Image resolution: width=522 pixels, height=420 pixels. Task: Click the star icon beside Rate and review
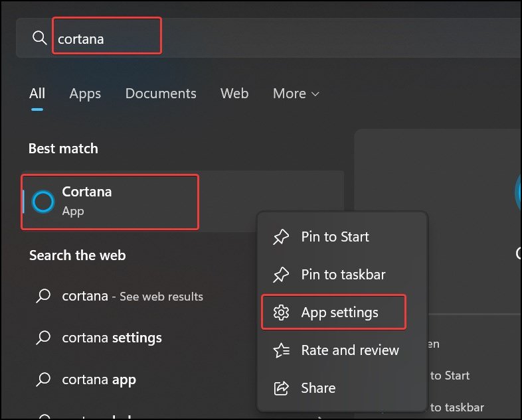click(x=282, y=350)
